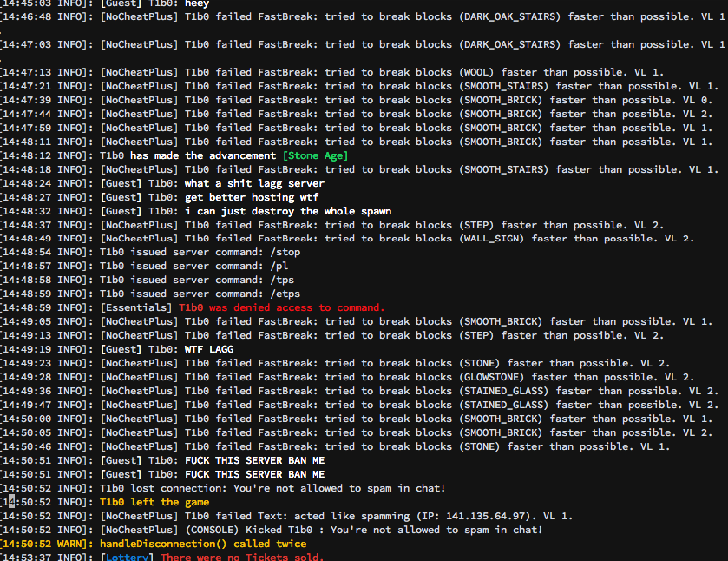The image size is (728, 561).
Task: Click the blue [Lottery] tag
Action: [x=128, y=558]
